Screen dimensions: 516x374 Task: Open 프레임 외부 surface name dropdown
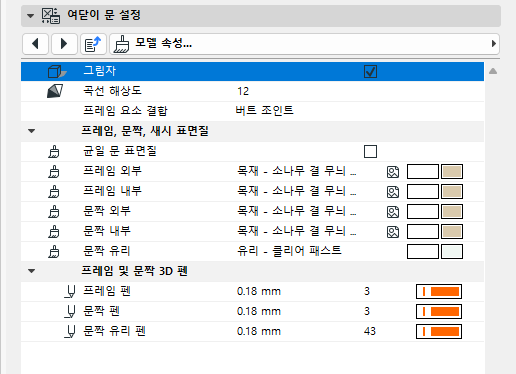click(x=297, y=171)
